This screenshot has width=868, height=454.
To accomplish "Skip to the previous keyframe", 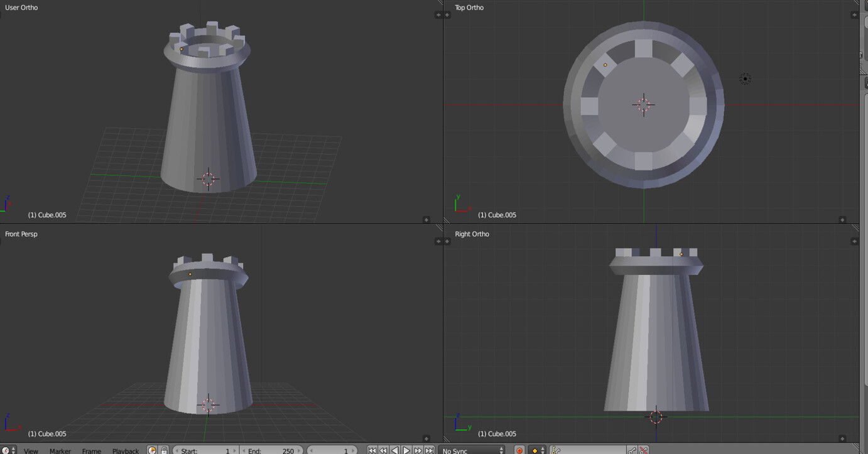I will 383,450.
